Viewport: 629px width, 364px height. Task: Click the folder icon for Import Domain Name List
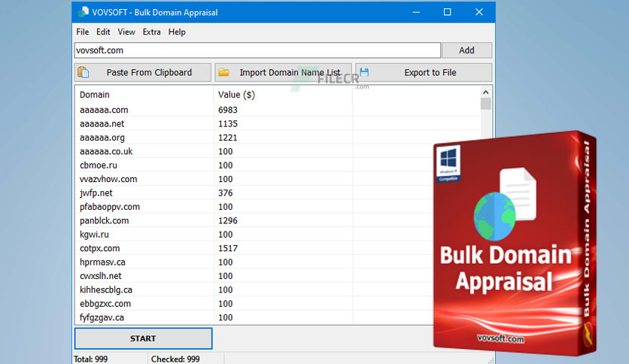[x=224, y=72]
